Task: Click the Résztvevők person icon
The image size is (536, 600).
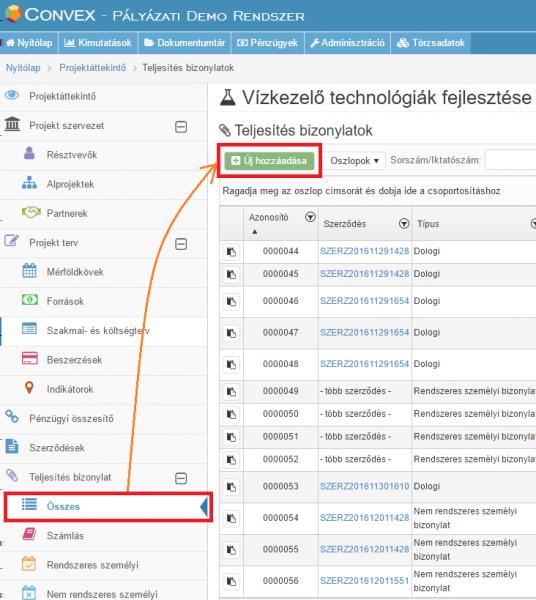Action: coord(29,153)
